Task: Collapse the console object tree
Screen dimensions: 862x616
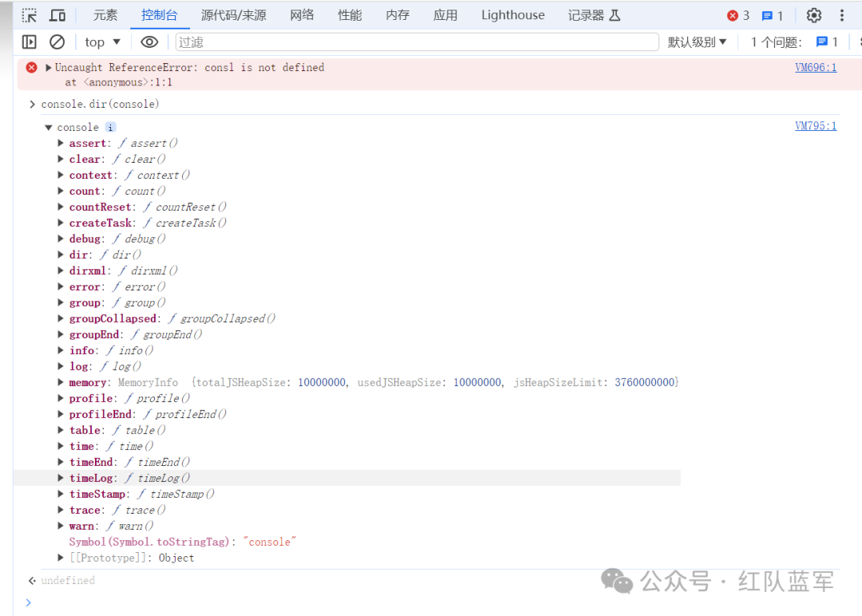Action: point(49,127)
